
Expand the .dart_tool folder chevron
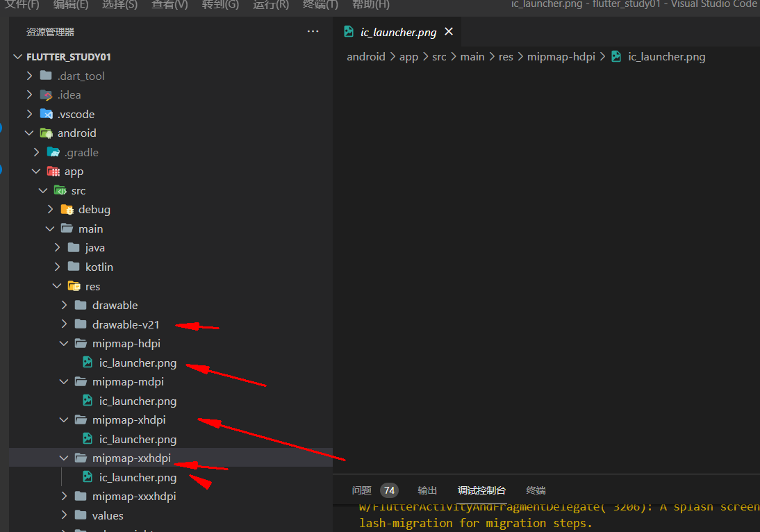[x=30, y=76]
